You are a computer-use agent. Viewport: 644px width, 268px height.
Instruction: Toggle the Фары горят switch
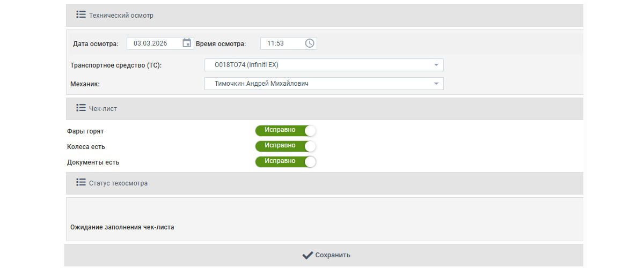pos(286,131)
